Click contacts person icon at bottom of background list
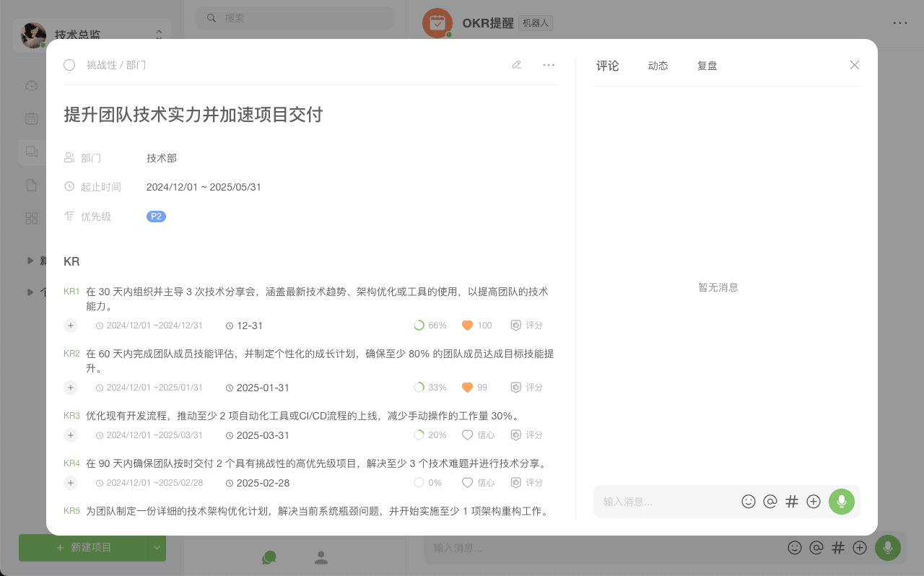The width and height of the screenshot is (924, 576). tap(321, 557)
